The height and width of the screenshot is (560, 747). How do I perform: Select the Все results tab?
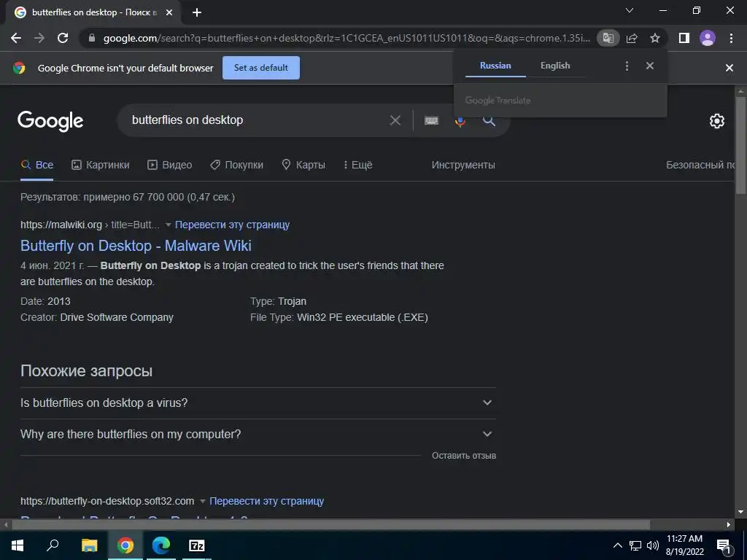click(36, 165)
